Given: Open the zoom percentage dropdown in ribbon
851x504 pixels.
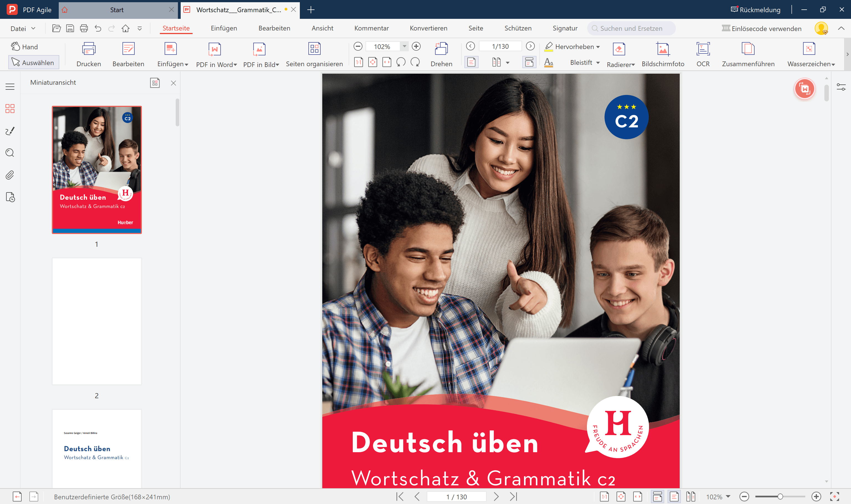Looking at the screenshot, I should (404, 46).
